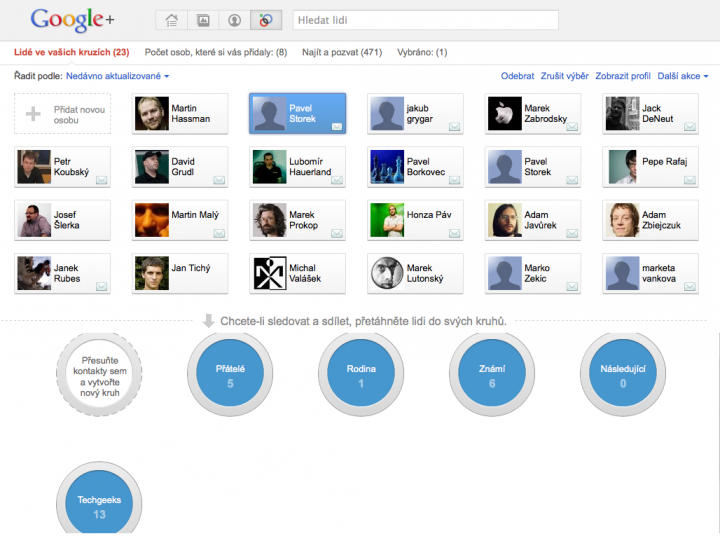Open the Přátelé circle
Image resolution: width=720 pixels, height=536 pixels.
pyautogui.click(x=230, y=375)
